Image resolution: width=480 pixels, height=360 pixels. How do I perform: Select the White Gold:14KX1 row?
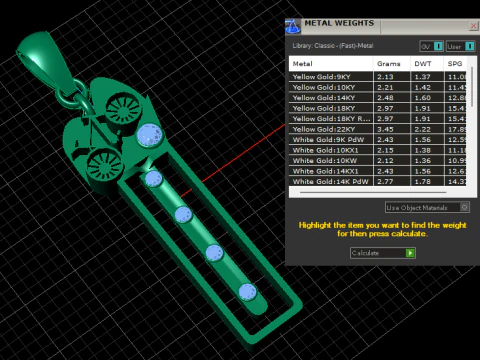click(377, 171)
